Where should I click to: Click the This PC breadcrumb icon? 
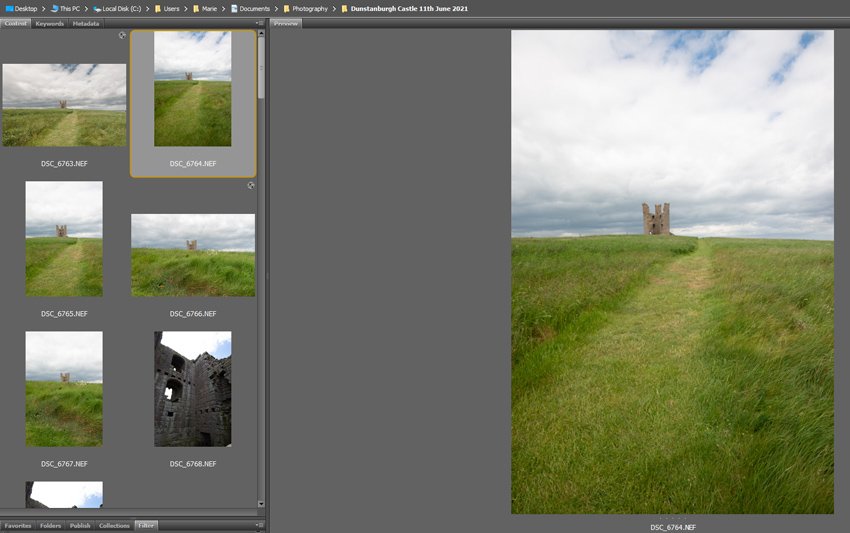[x=55, y=8]
